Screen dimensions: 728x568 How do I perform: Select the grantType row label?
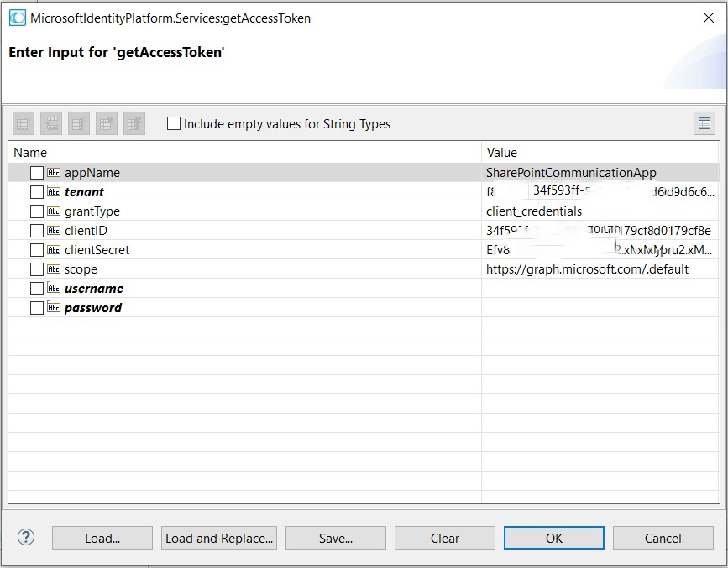point(92,211)
